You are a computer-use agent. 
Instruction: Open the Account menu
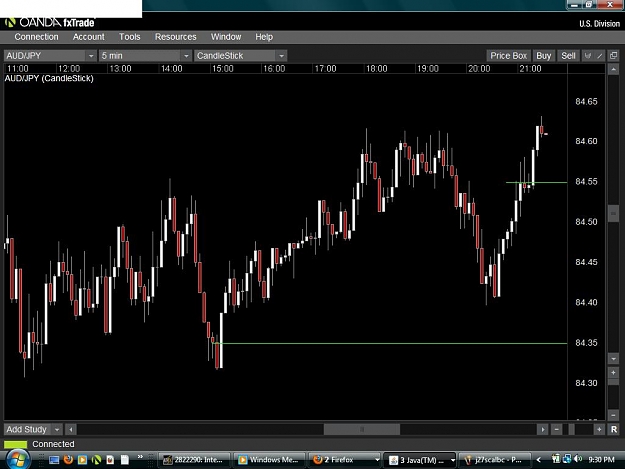pos(88,37)
